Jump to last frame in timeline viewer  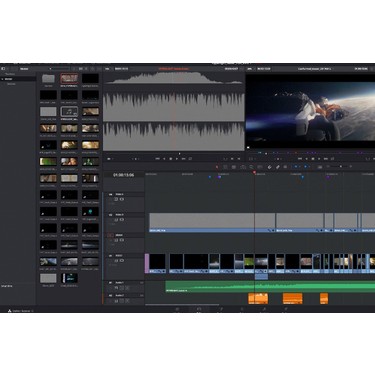326,159
